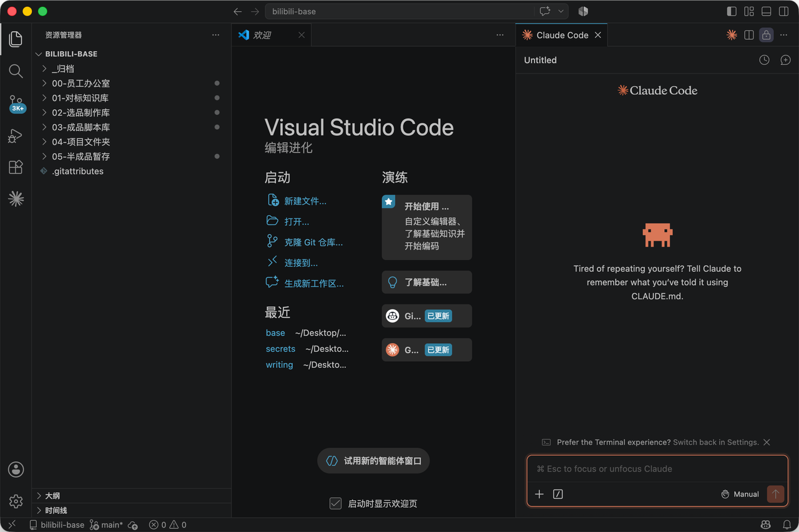Open the Manage gear in the activity bar
The image size is (799, 532).
pyautogui.click(x=16, y=501)
